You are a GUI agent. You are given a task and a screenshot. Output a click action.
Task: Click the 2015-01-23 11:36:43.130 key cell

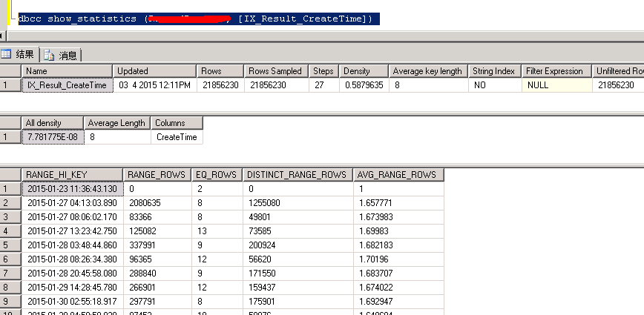point(72,189)
